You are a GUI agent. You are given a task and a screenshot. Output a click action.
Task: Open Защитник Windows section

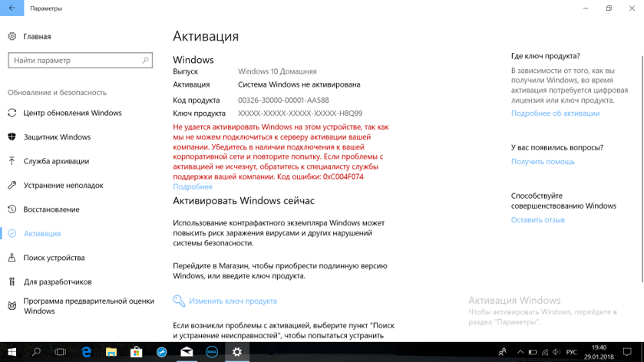pyautogui.click(x=57, y=137)
